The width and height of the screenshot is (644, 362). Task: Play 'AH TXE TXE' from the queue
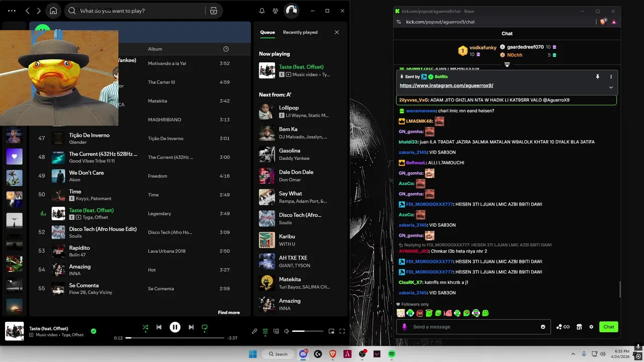pos(300,261)
